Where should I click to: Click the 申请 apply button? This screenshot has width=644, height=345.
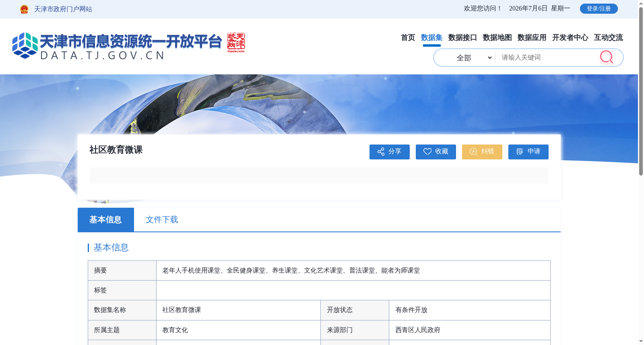528,152
